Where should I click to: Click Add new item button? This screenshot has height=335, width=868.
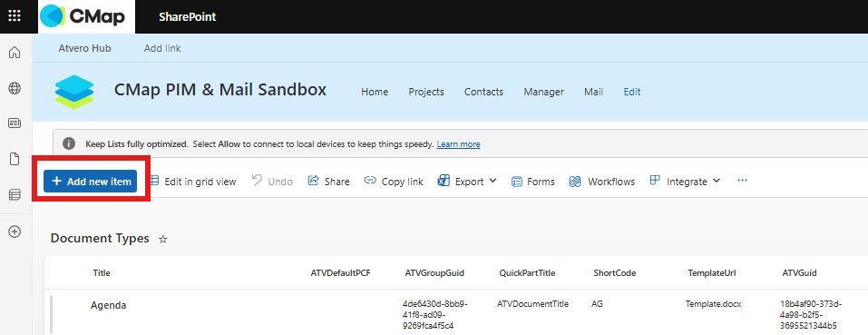(x=90, y=181)
